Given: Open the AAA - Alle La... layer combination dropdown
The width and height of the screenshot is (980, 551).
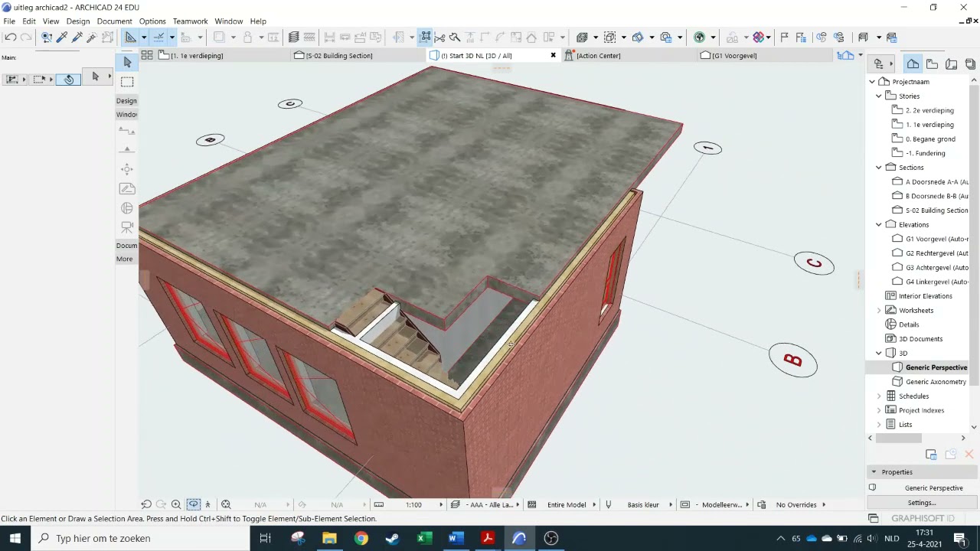Looking at the screenshot, I should 486,504.
